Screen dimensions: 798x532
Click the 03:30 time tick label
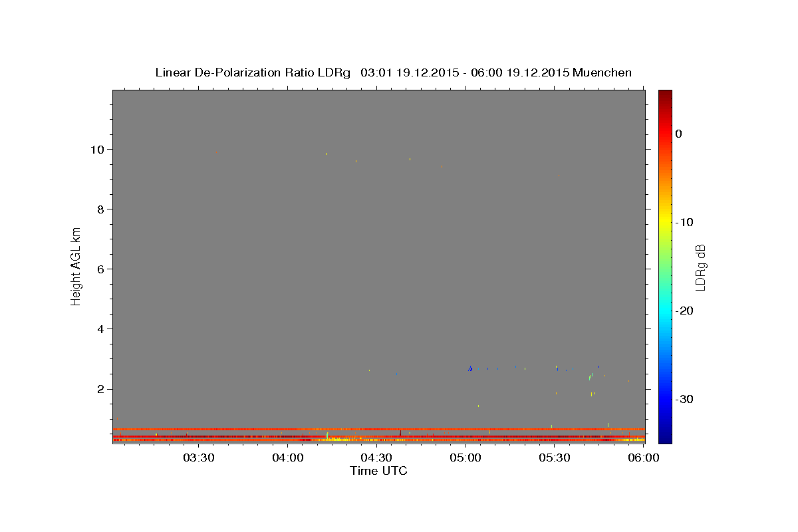tap(198, 458)
